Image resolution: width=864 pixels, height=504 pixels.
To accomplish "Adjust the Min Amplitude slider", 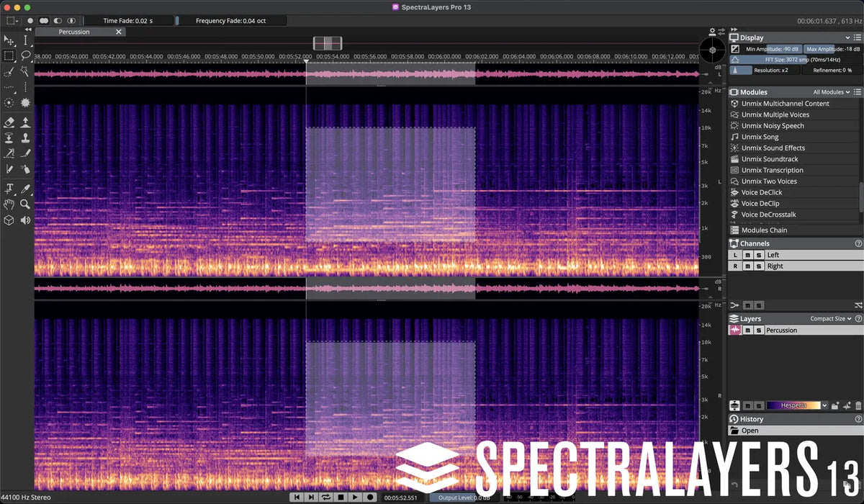I will pyautogui.click(x=771, y=48).
